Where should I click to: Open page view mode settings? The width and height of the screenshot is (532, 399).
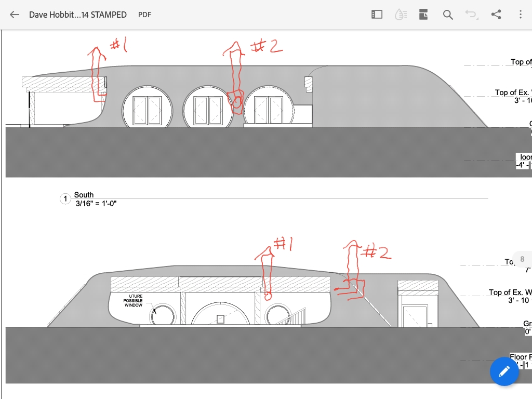pyautogui.click(x=423, y=15)
